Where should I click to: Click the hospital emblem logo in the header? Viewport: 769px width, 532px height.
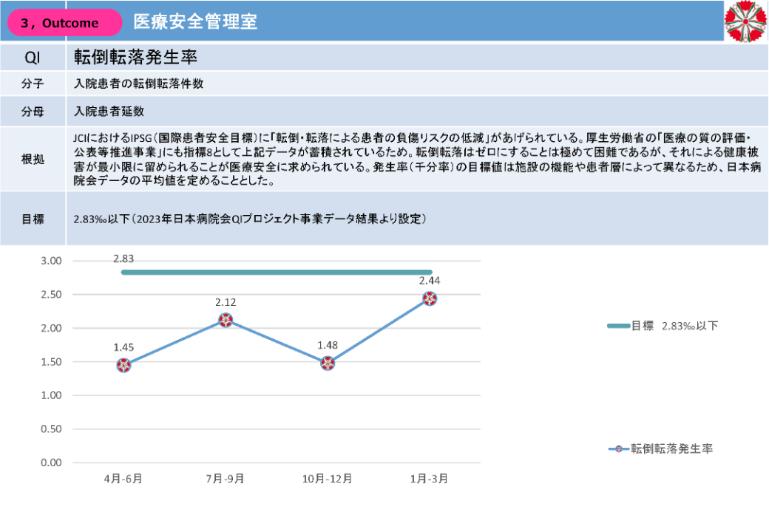(745, 21)
